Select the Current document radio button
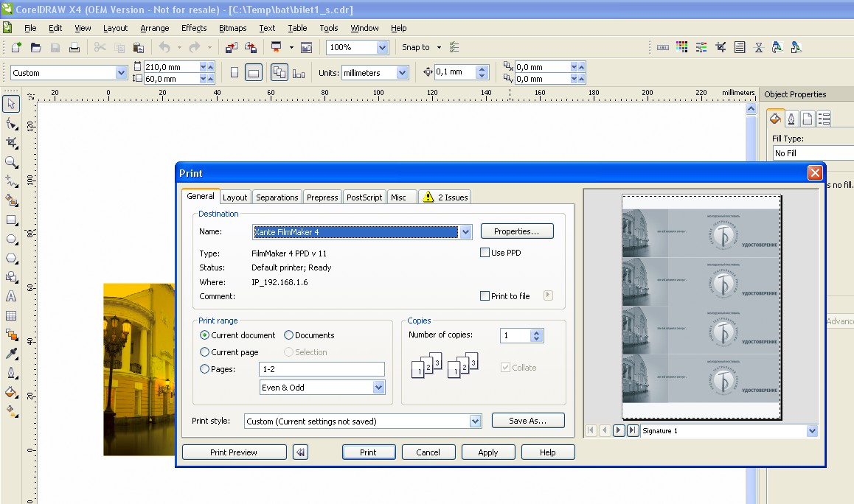Image resolution: width=854 pixels, height=504 pixels. pyautogui.click(x=204, y=335)
